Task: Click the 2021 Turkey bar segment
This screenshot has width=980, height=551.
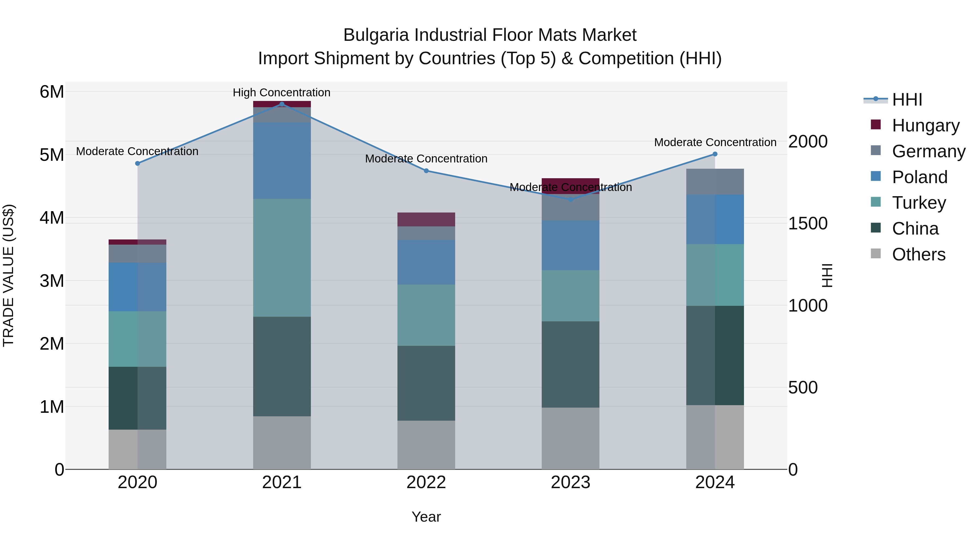Action: tap(282, 258)
